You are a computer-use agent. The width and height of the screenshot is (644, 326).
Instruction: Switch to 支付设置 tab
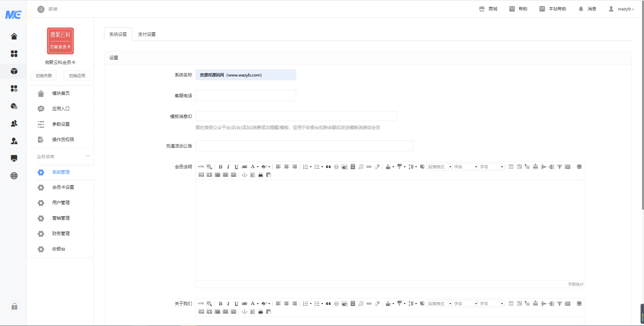147,34
